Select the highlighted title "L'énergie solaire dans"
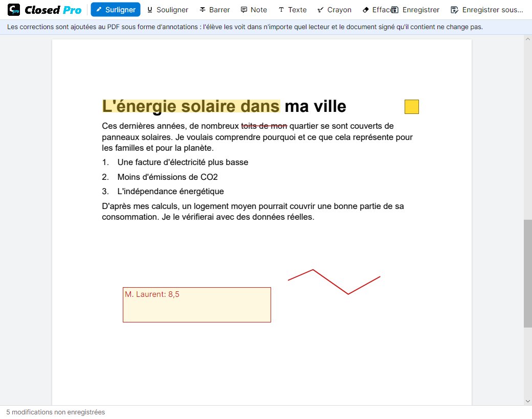The height and width of the screenshot is (419, 532). pos(191,106)
